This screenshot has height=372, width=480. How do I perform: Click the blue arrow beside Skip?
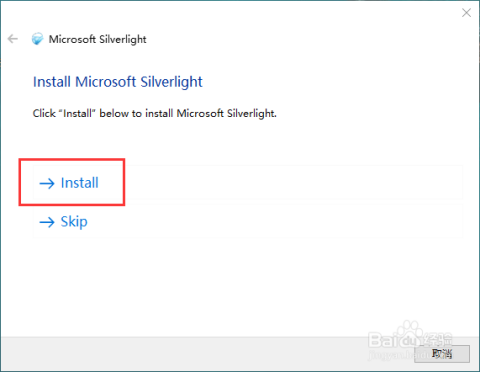point(47,222)
